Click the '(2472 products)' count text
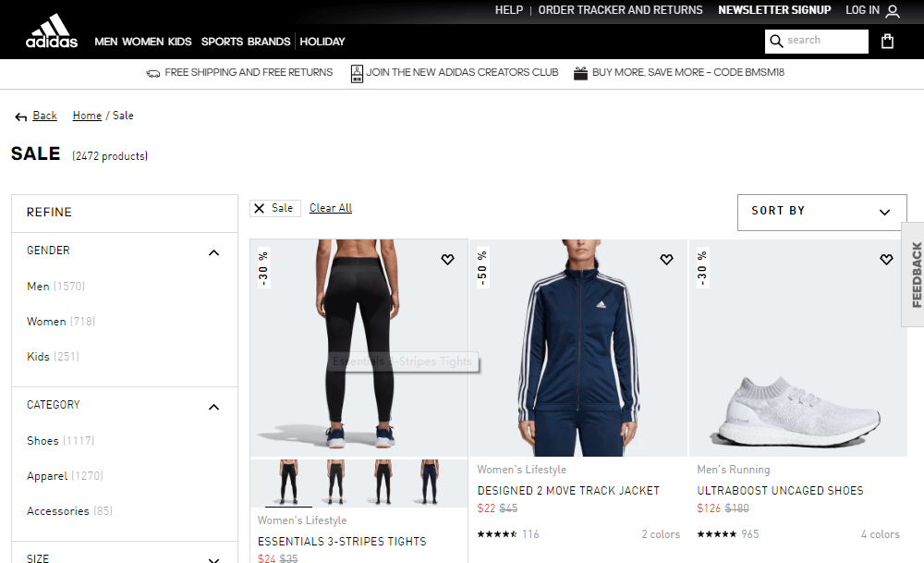The height and width of the screenshot is (563, 924). (110, 156)
